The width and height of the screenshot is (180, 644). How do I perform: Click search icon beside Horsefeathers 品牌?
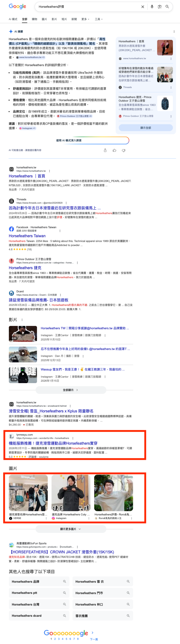pyautogui.click(x=65, y=582)
